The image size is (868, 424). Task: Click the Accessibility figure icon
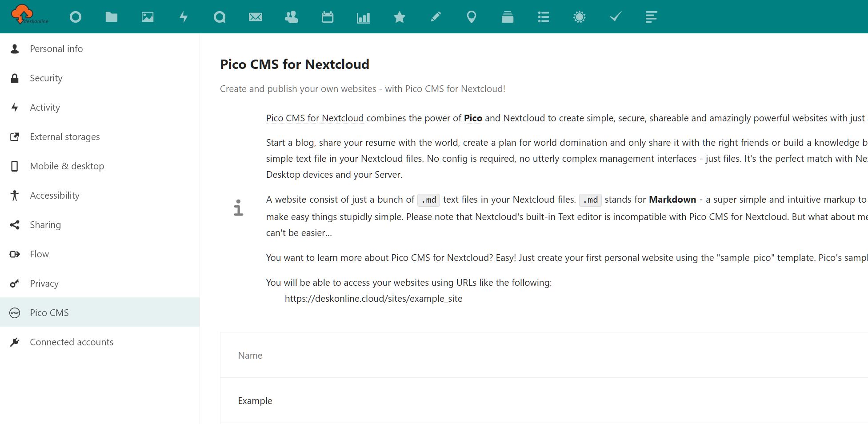(15, 196)
